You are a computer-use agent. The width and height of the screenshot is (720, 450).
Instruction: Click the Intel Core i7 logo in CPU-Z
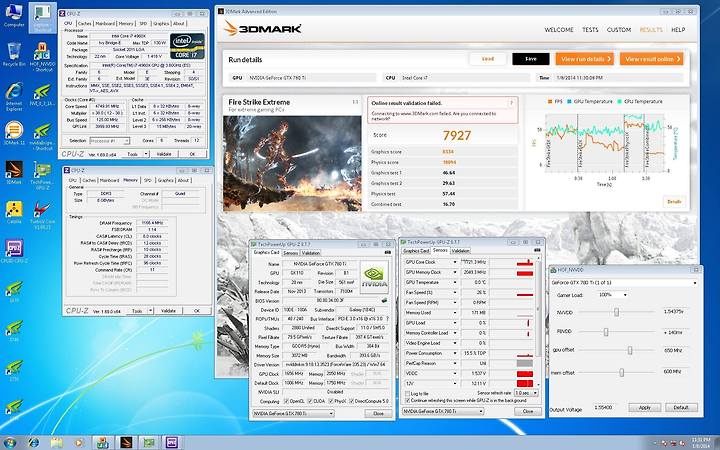pos(187,46)
